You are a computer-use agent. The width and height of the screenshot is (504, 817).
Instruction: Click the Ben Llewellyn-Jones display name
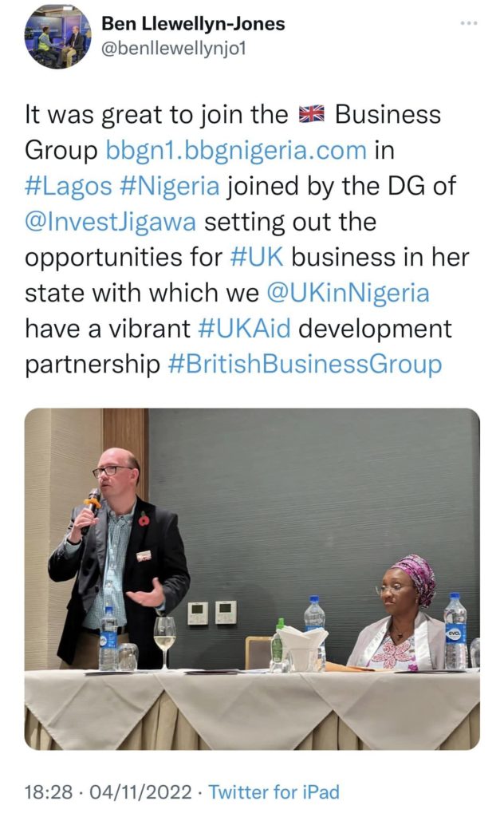click(x=193, y=23)
